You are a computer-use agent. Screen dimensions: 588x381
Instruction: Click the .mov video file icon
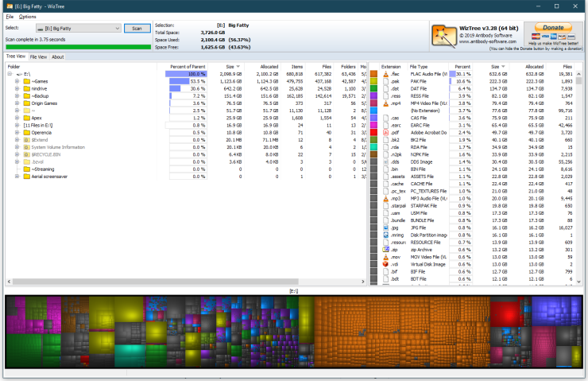pyautogui.click(x=385, y=257)
